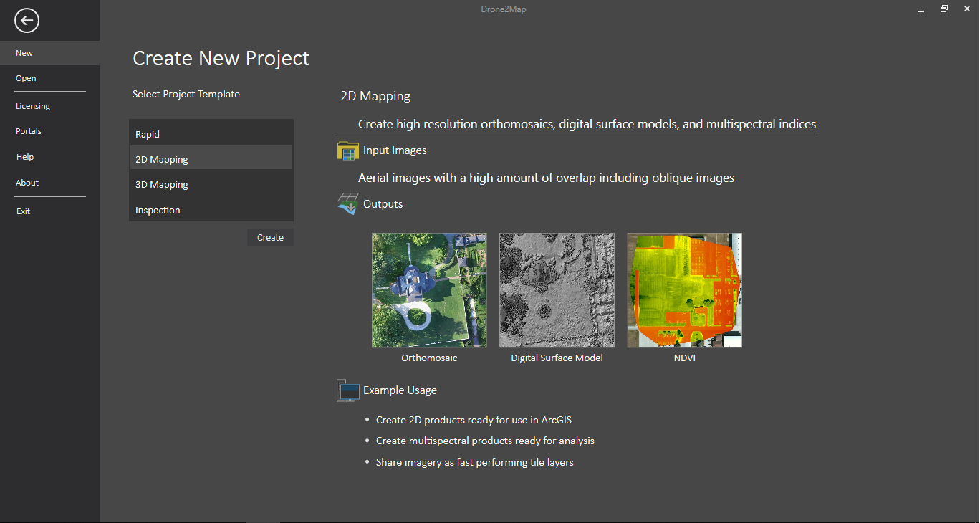The image size is (980, 523).
Task: Choose the 3D Mapping template
Action: (x=211, y=184)
